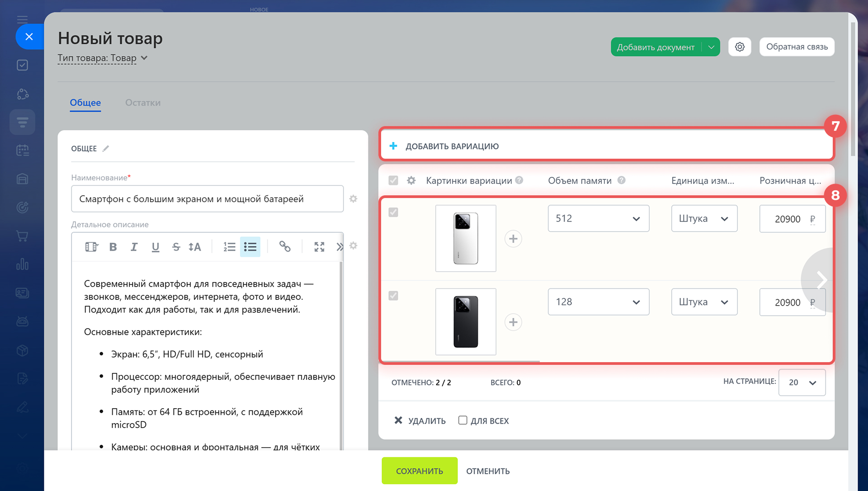Image resolution: width=868 pixels, height=491 pixels.
Task: Click the black smartphone variation thumbnail
Action: pyautogui.click(x=466, y=321)
